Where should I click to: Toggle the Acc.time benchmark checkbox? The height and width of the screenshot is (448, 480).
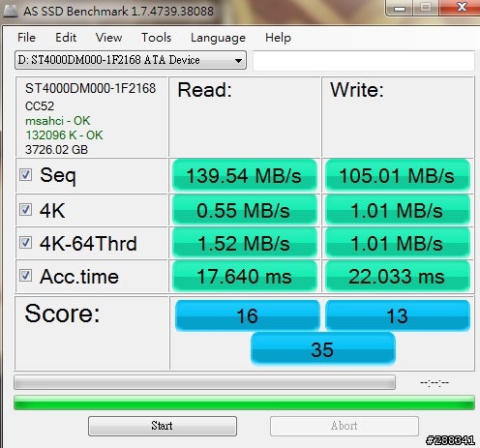(x=25, y=276)
